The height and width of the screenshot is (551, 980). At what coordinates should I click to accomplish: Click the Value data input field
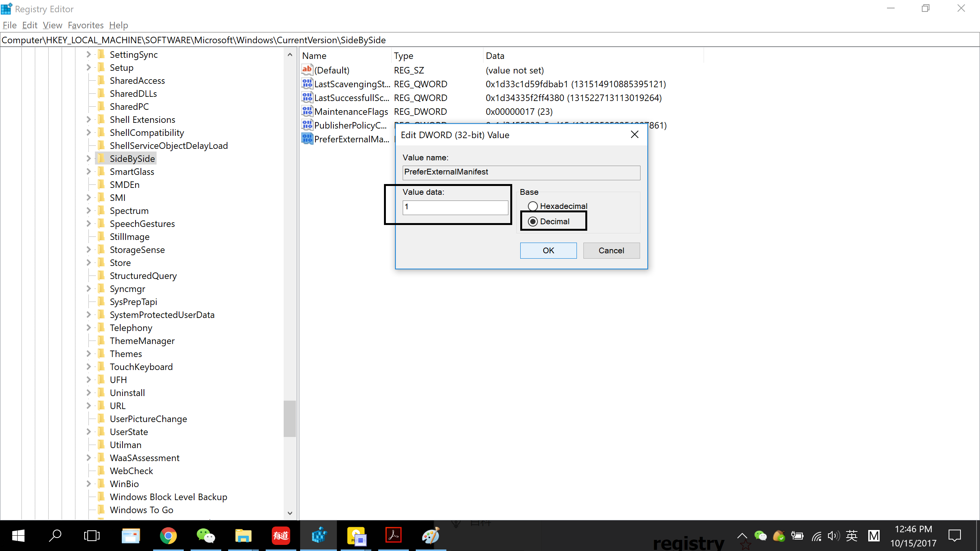455,207
